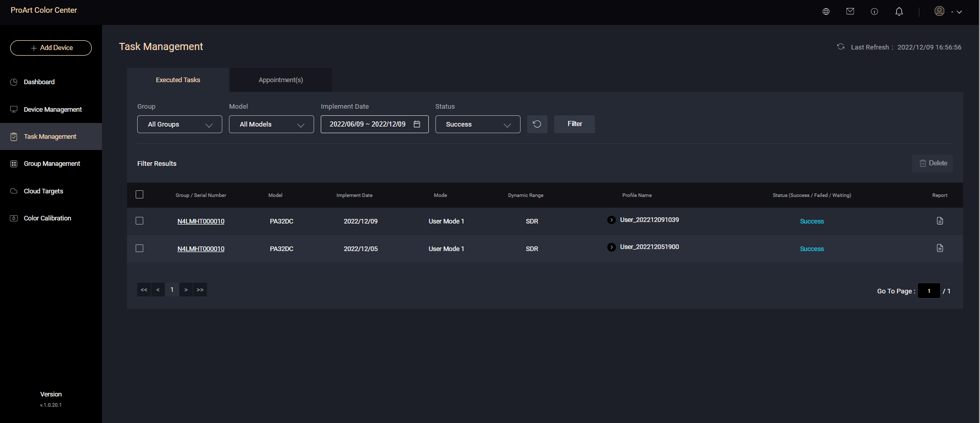Click the Go To Page input field
Image resolution: width=980 pixels, height=423 pixels.
coord(929,291)
